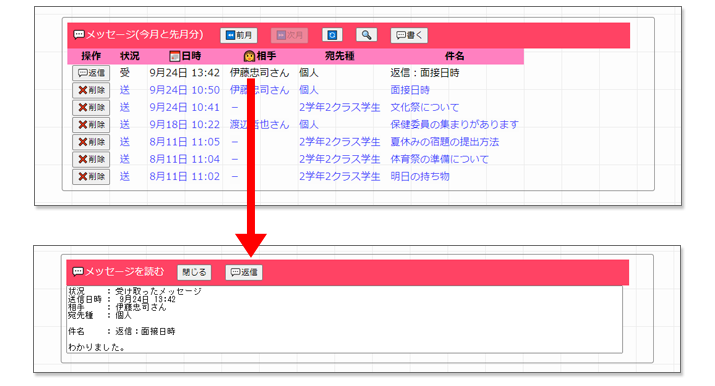Go to previous month with 前月 button

coord(238,35)
